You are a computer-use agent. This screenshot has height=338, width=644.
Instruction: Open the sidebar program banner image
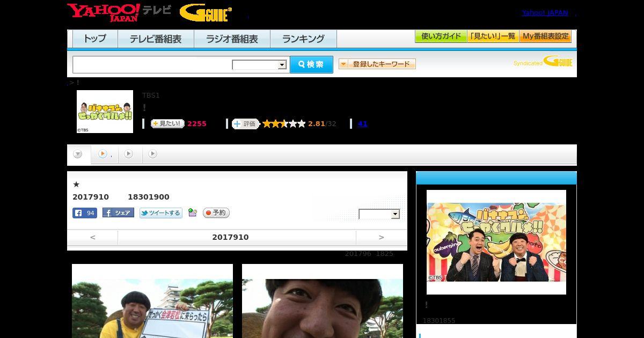[496, 242]
